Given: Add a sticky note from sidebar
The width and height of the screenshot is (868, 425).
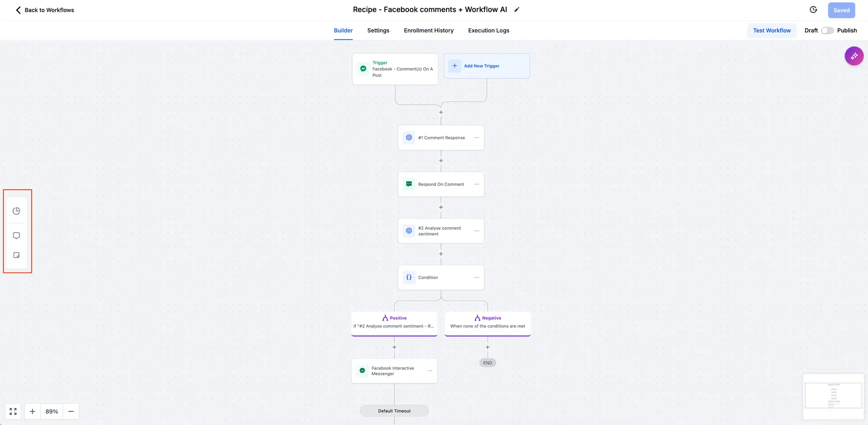Looking at the screenshot, I should pyautogui.click(x=16, y=255).
